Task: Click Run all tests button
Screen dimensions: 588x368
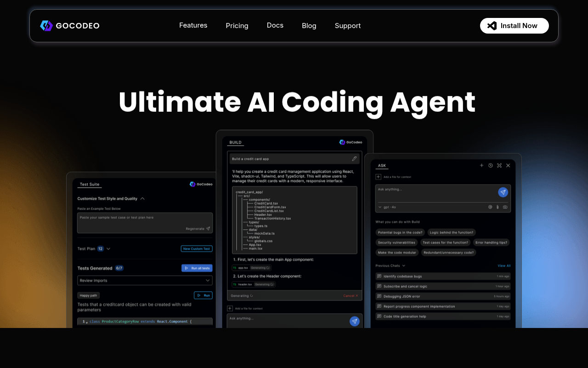Action: click(x=197, y=268)
